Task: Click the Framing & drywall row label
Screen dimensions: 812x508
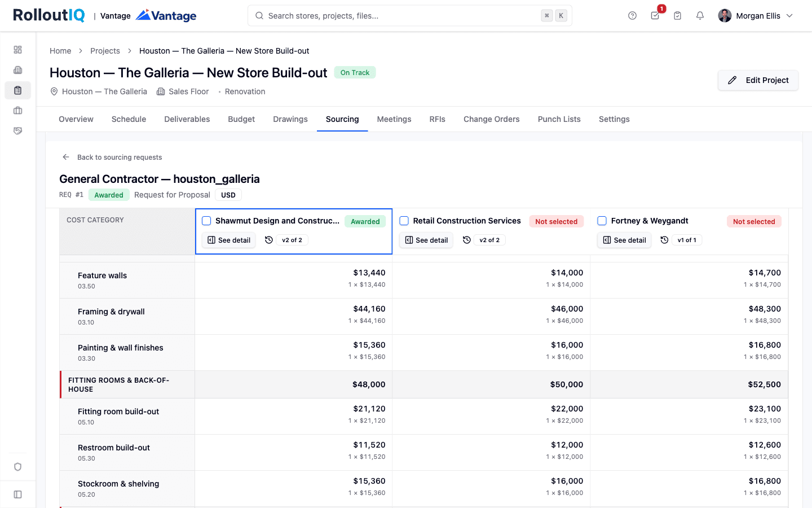Action: point(111,312)
